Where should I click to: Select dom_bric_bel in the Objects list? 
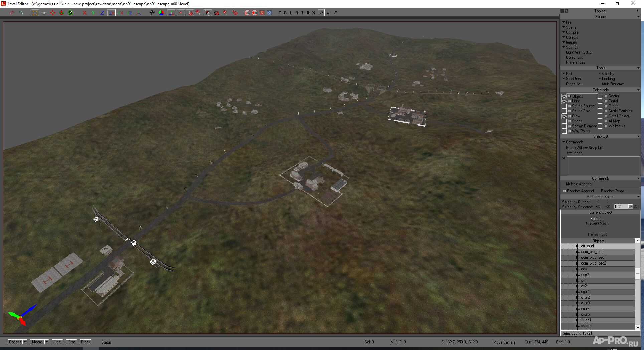(x=591, y=252)
